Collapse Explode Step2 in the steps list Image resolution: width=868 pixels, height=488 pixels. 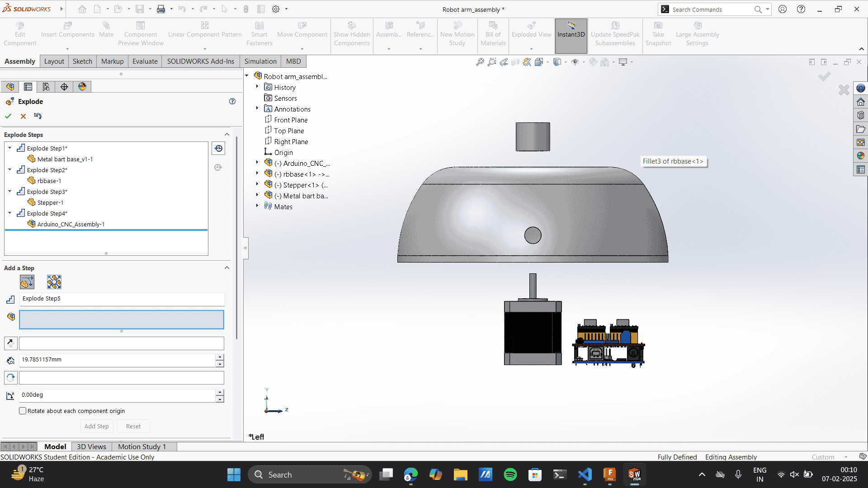point(10,169)
